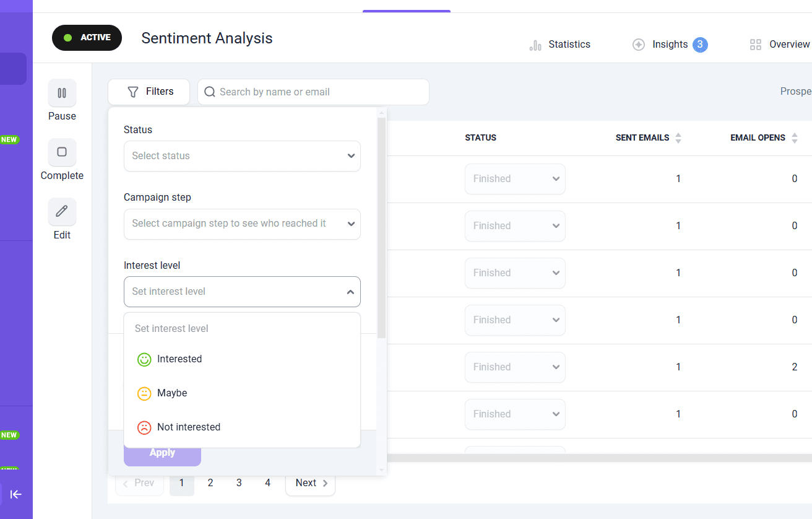Go to page 3 of results
Screen dimensions: 812x519
[239, 483]
